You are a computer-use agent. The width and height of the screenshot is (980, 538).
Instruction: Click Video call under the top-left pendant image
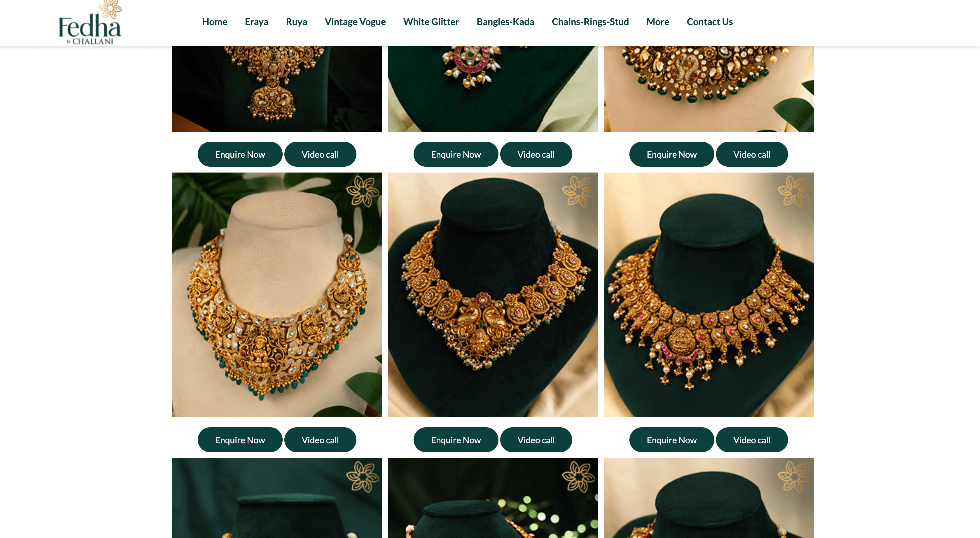point(320,154)
